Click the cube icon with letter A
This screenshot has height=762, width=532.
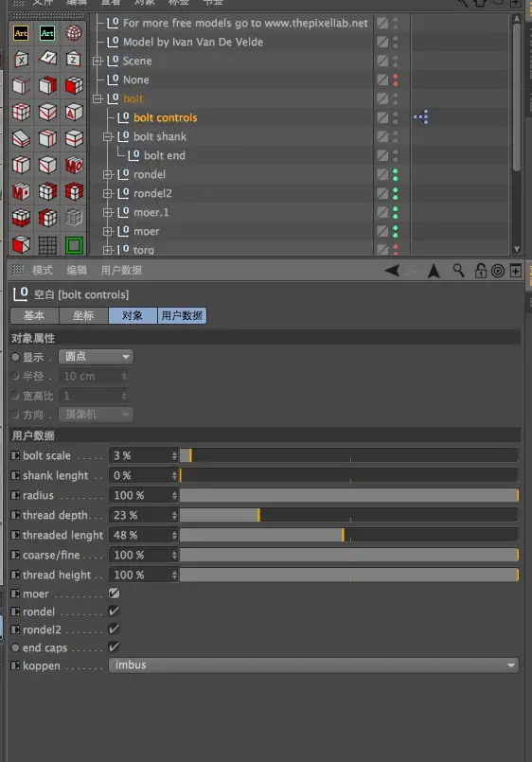point(74,113)
